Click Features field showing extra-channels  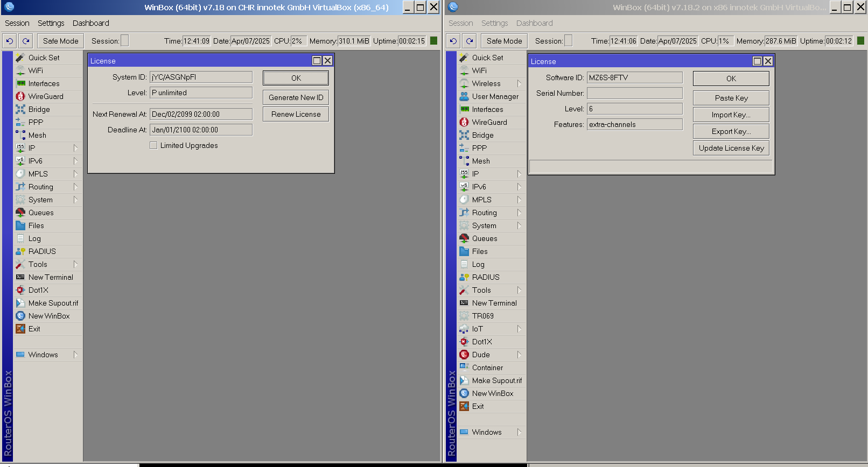pos(635,124)
